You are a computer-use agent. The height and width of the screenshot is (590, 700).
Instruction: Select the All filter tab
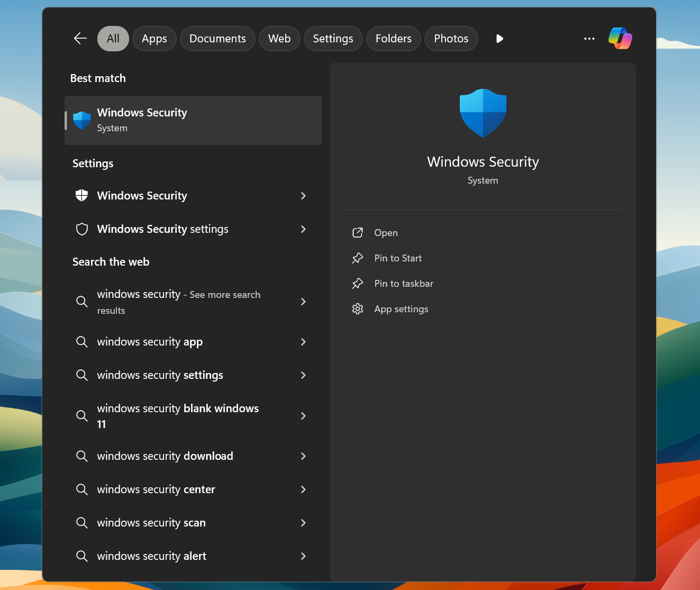coord(113,39)
